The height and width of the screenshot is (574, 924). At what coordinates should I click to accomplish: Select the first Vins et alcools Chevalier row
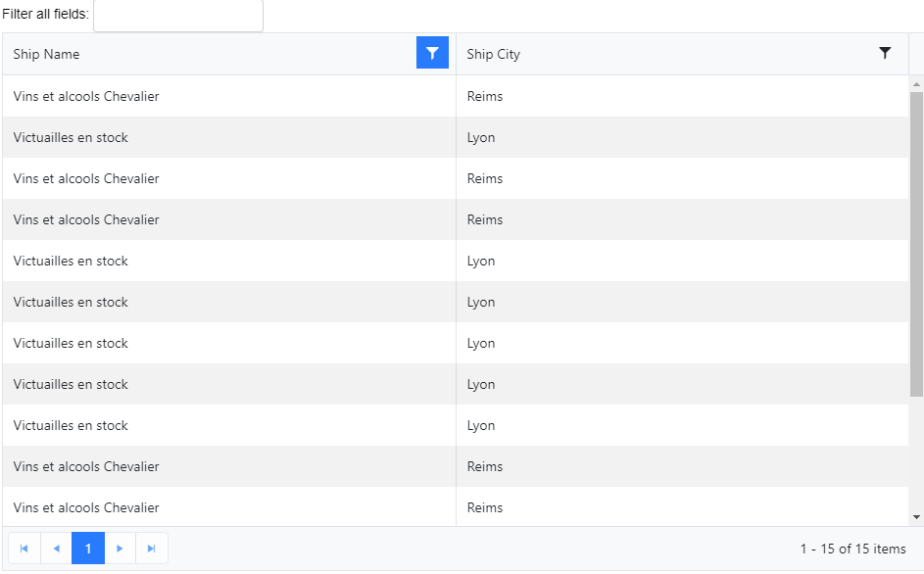tap(86, 96)
